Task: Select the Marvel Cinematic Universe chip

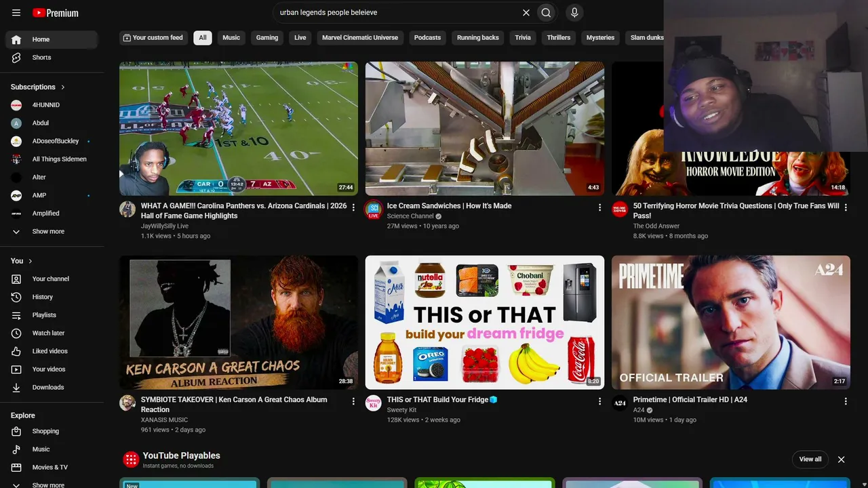Action: pyautogui.click(x=360, y=38)
